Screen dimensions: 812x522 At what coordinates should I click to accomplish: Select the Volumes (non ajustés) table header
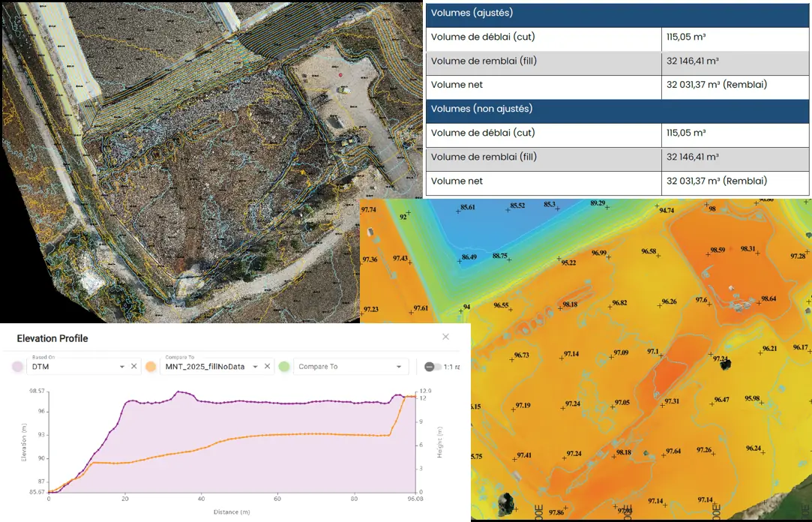click(617, 109)
